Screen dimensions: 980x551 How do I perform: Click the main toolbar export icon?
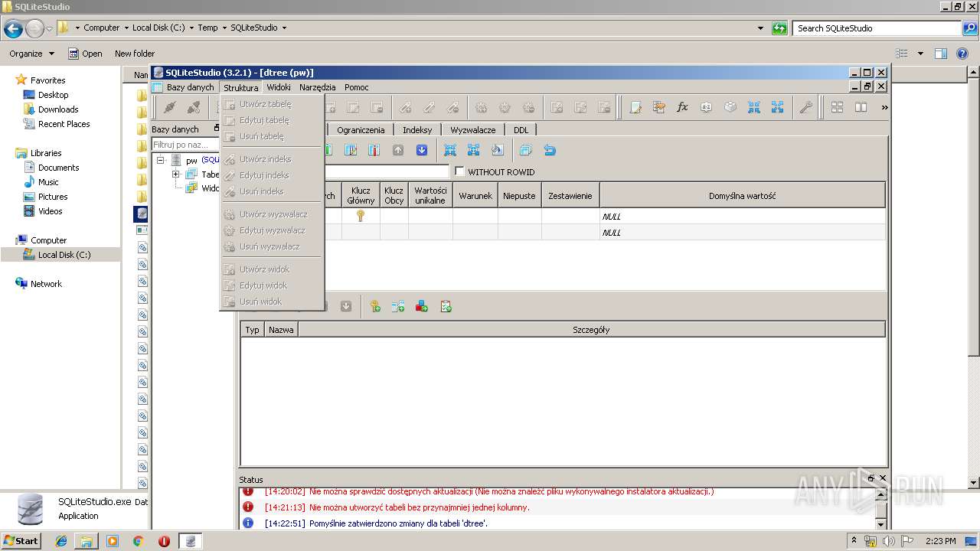777,108
